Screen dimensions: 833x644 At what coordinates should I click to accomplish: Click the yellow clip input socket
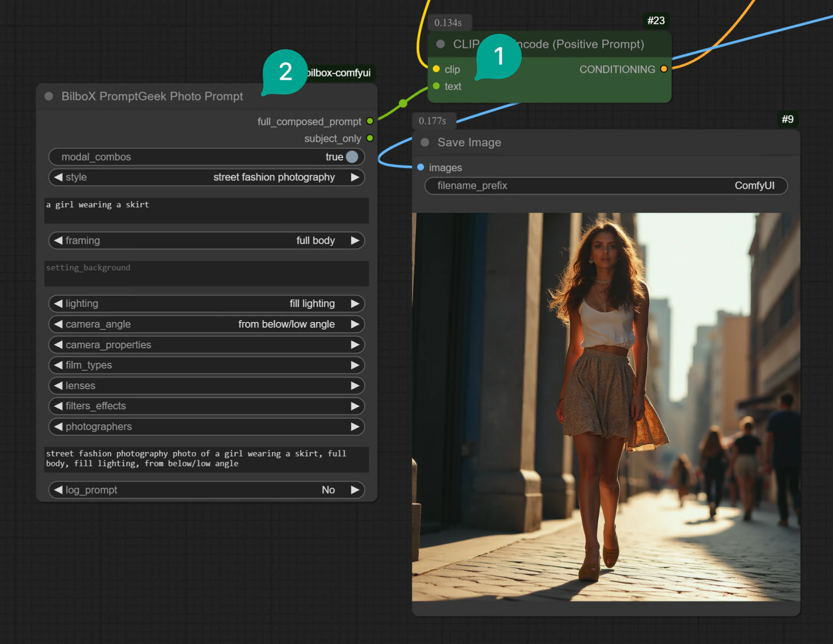[x=436, y=69]
